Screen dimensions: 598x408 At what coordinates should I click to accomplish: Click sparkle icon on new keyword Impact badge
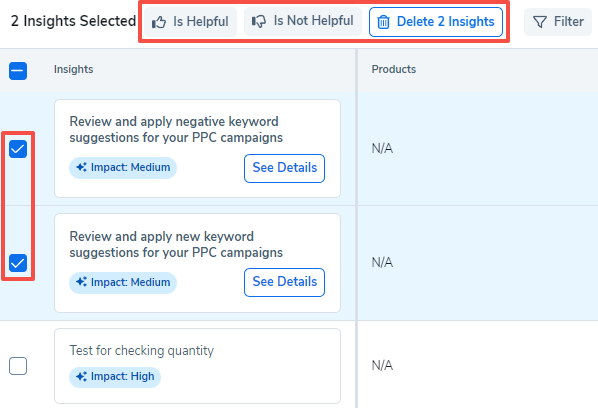click(81, 282)
